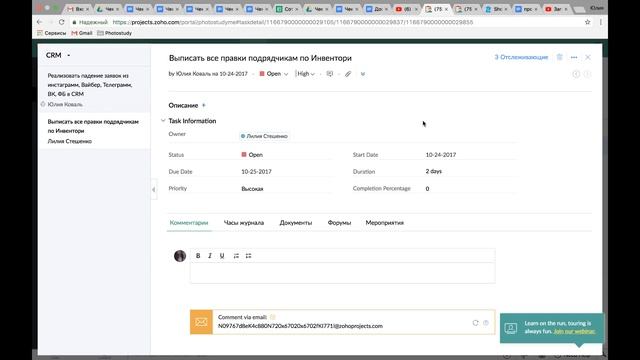Insert a numbered list in comment editor
Viewport: 640px width, 360px height.
coord(236,256)
